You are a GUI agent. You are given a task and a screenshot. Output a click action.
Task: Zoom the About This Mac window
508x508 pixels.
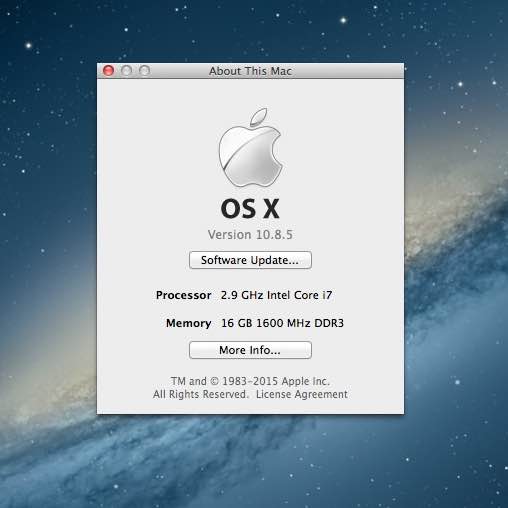click(x=144, y=71)
